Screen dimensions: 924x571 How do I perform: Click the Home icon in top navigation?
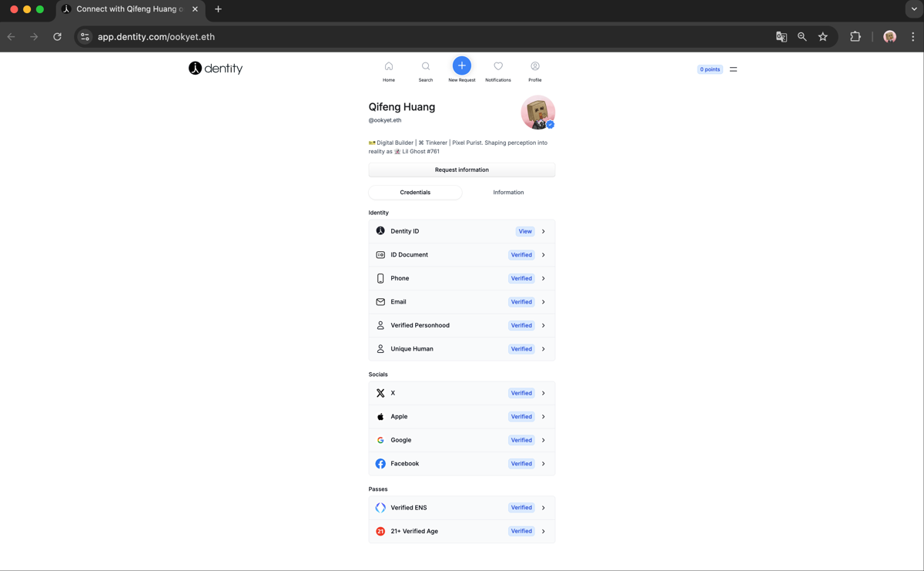click(x=389, y=67)
